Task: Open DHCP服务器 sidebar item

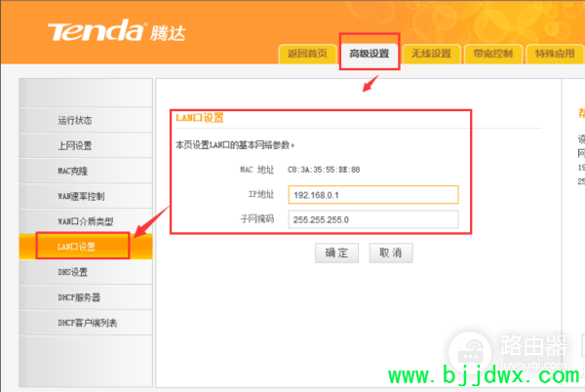Action: coord(86,297)
